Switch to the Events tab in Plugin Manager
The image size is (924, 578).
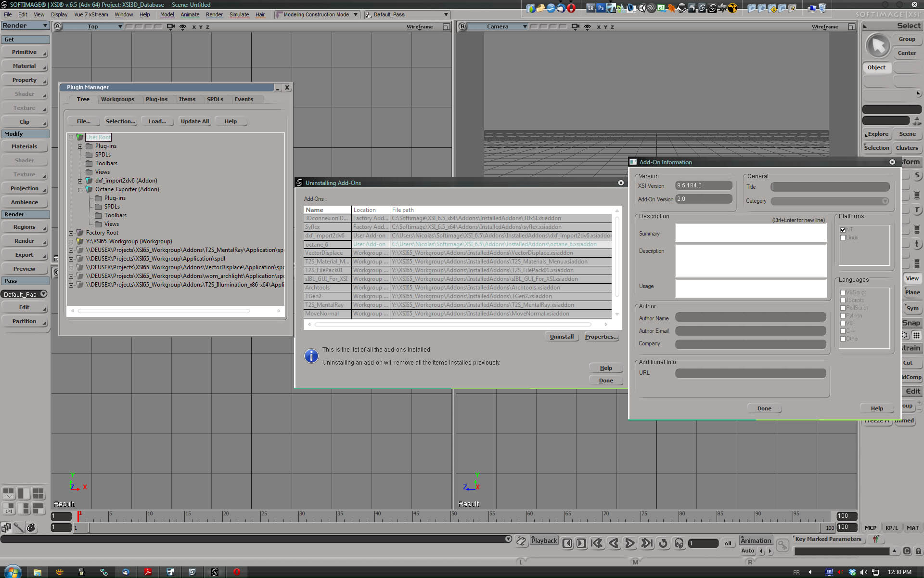244,99
